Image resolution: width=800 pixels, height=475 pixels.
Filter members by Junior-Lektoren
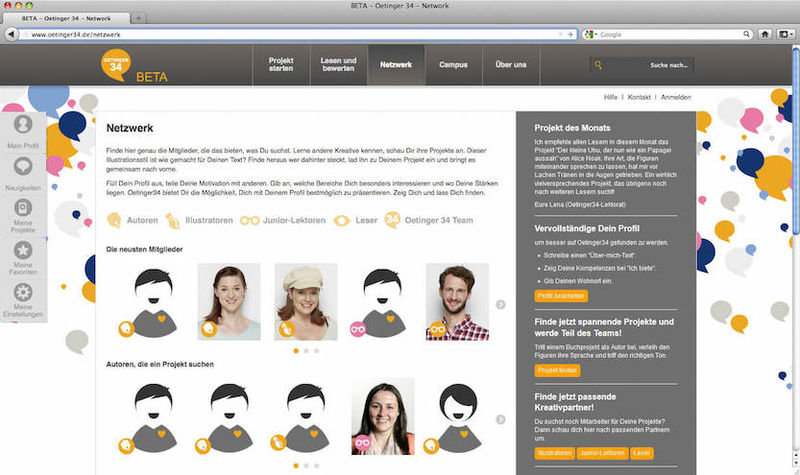(x=283, y=220)
